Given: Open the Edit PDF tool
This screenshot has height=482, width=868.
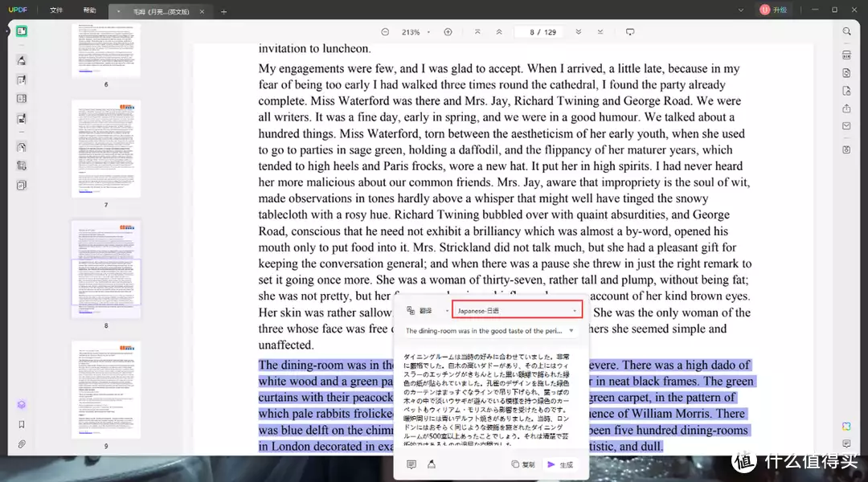Looking at the screenshot, I should 22,80.
